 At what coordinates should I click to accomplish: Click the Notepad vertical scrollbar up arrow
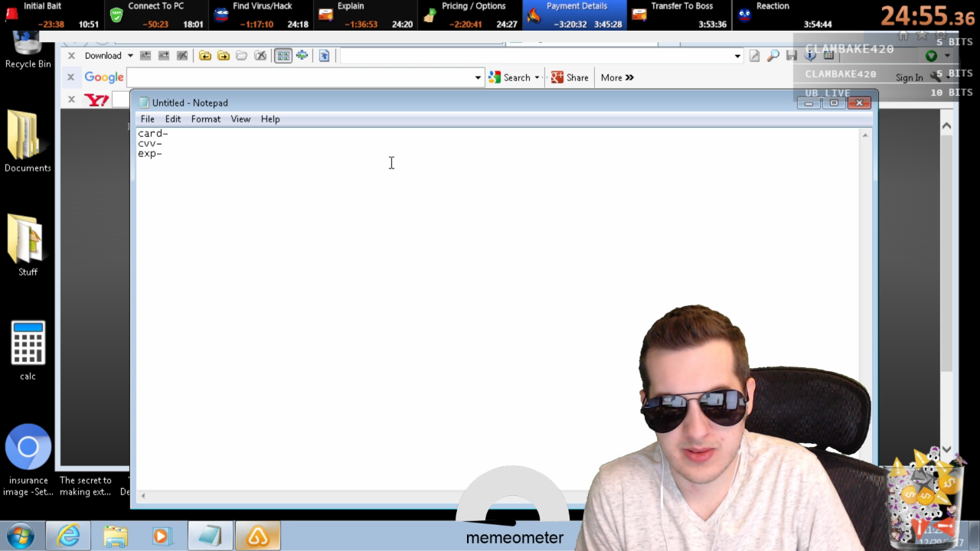pos(865,135)
